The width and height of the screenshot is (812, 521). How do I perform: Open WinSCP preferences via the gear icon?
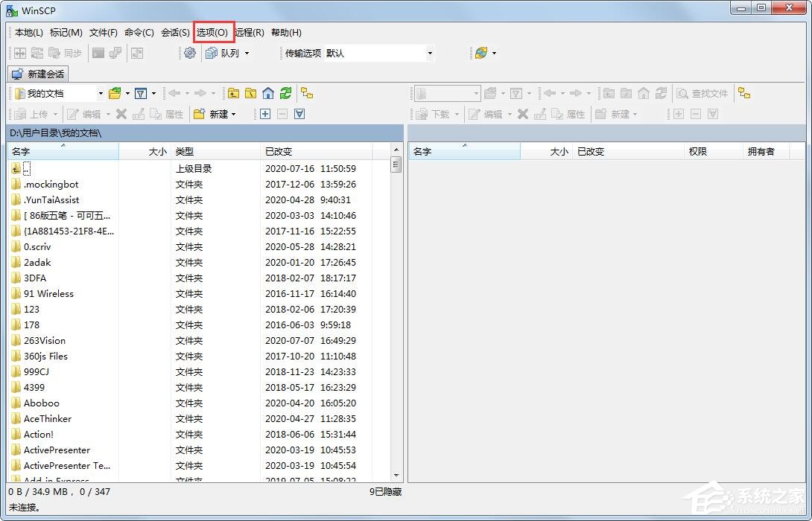(189, 53)
